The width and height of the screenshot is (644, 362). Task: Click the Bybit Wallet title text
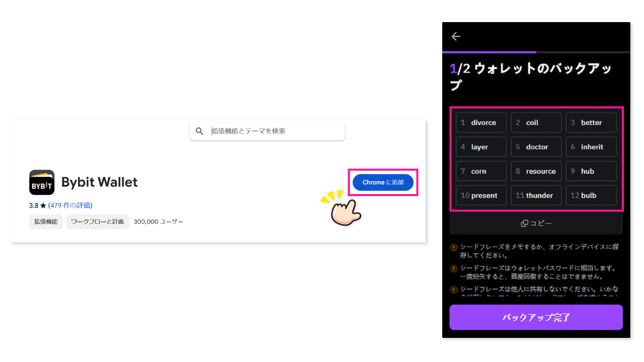coord(100,182)
